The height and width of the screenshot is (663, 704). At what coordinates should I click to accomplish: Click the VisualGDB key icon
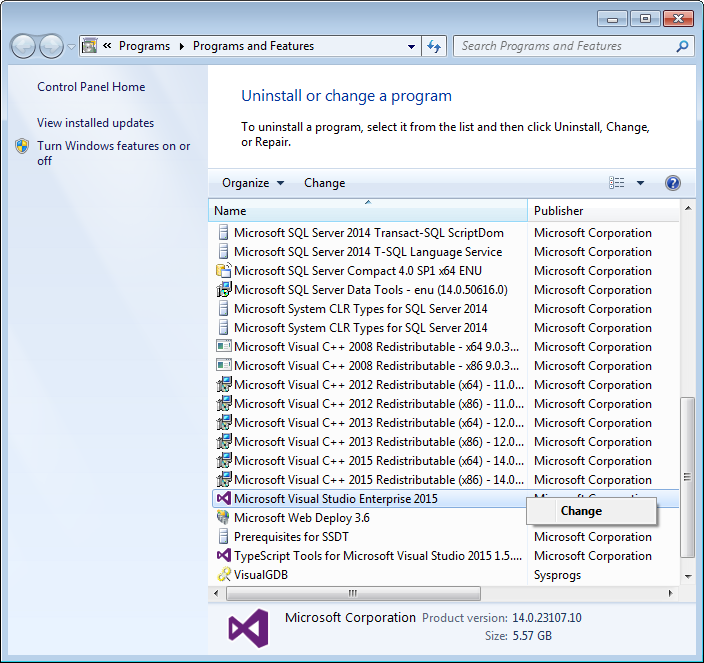coord(224,575)
